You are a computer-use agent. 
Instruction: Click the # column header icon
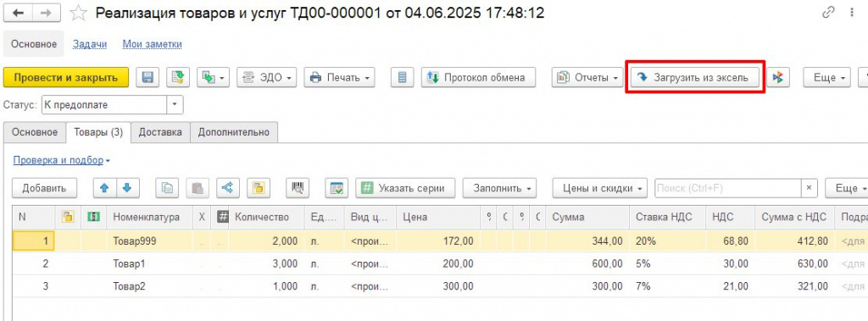click(223, 218)
